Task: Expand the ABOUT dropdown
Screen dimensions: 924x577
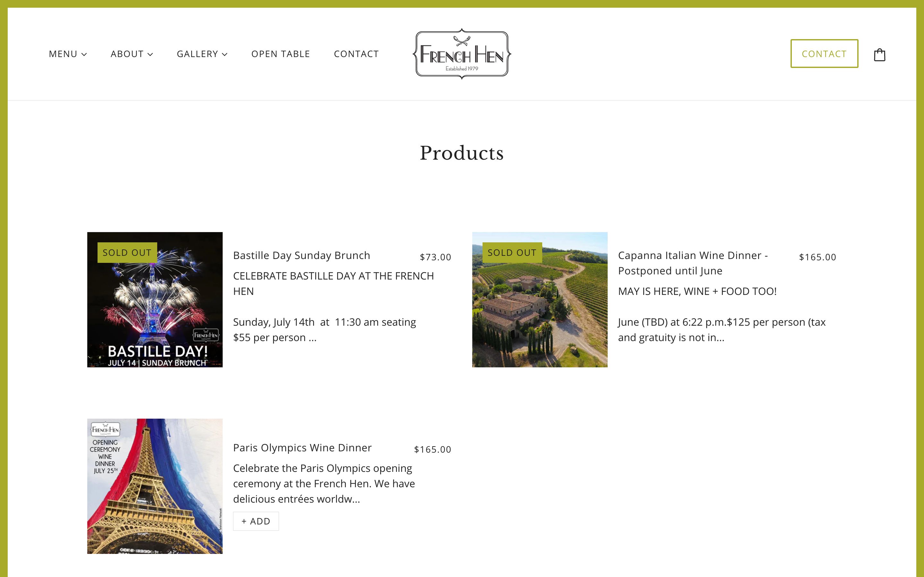Action: click(132, 54)
